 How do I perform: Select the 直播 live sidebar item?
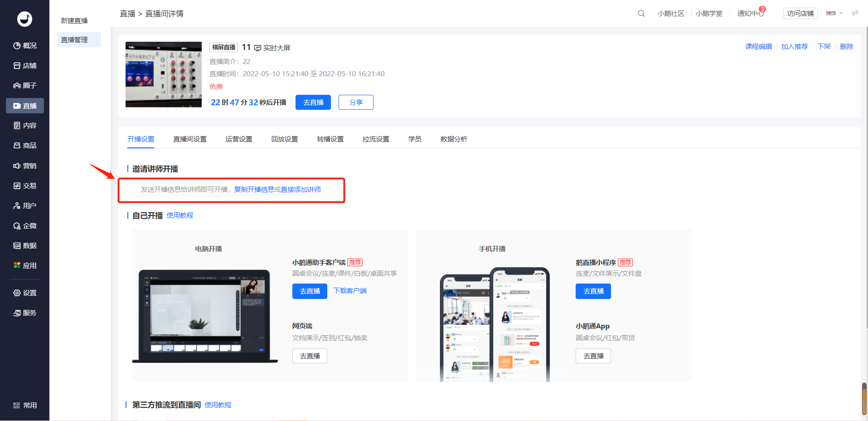click(25, 106)
